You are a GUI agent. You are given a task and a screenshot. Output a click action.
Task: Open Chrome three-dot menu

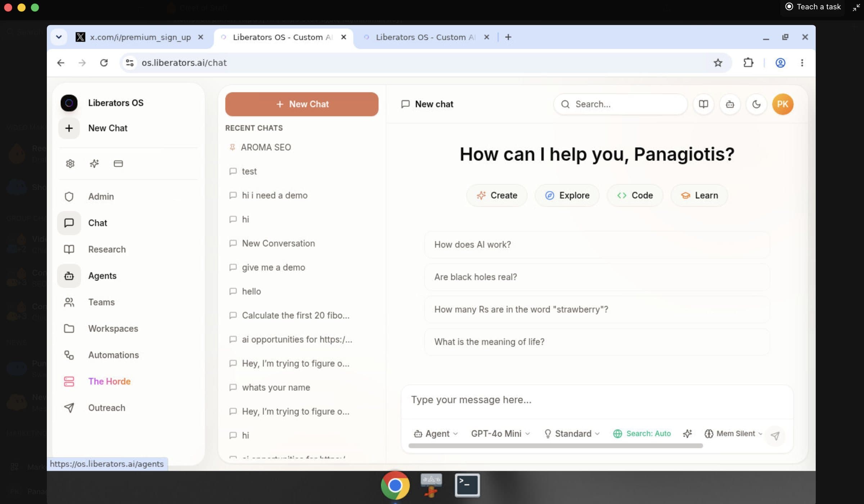click(802, 63)
